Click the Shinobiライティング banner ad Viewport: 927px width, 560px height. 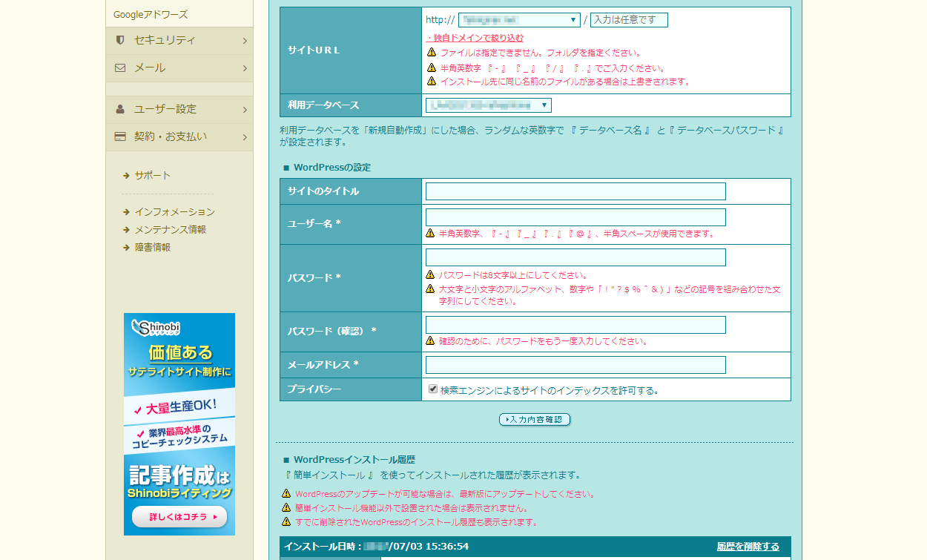click(179, 424)
